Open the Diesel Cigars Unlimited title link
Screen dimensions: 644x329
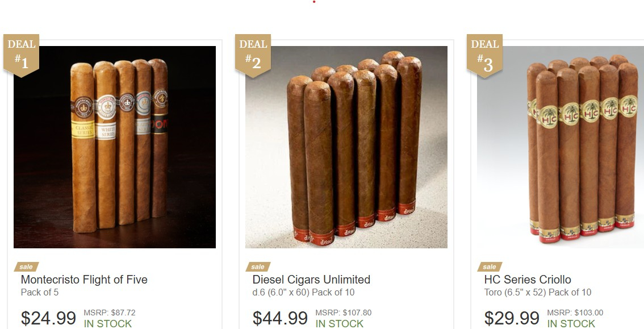coord(311,280)
